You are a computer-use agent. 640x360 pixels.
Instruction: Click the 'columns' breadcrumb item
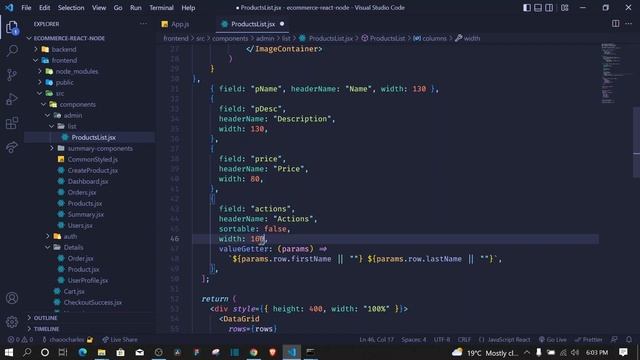pos(434,38)
